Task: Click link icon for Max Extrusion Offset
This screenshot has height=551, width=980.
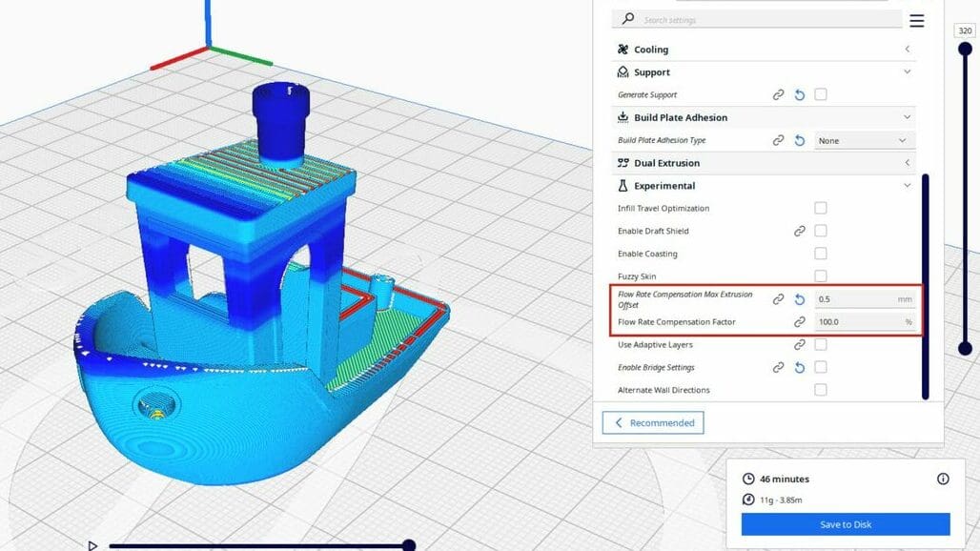Action: point(778,299)
